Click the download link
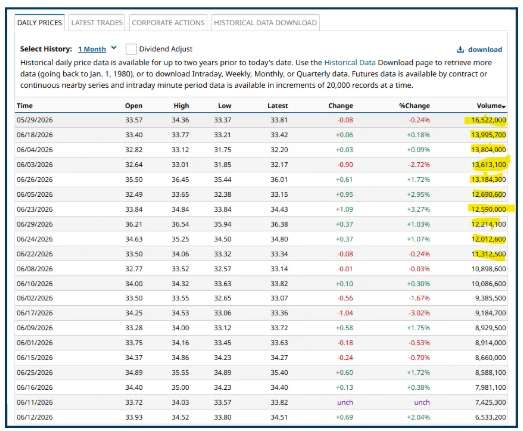523x431 pixels. click(485, 49)
